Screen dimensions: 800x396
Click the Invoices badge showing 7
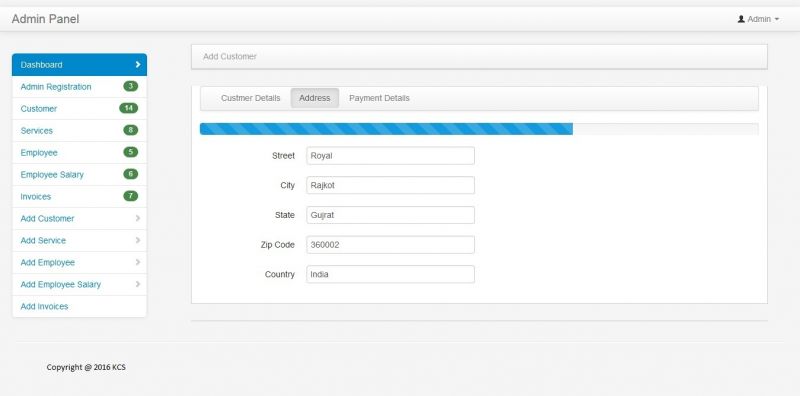(131, 196)
